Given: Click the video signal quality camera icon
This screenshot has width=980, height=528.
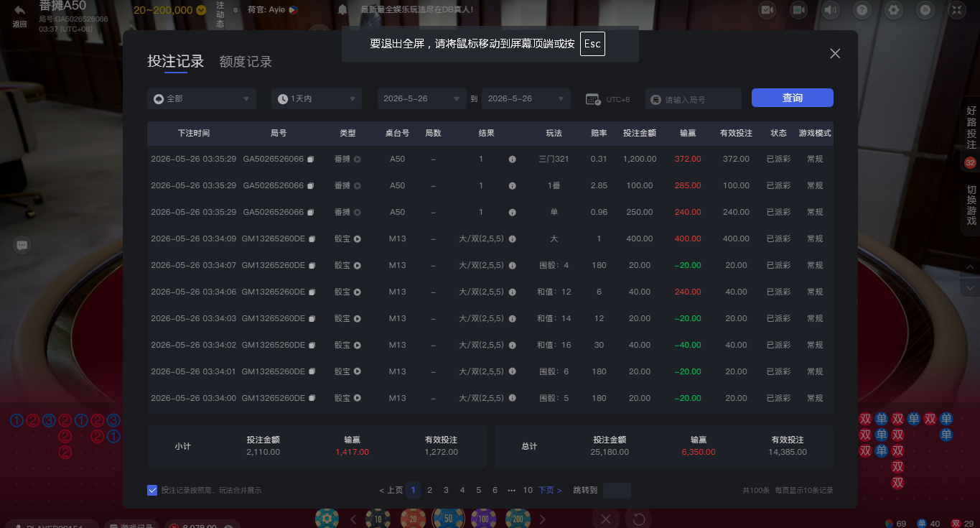Looking at the screenshot, I should click(x=799, y=9).
